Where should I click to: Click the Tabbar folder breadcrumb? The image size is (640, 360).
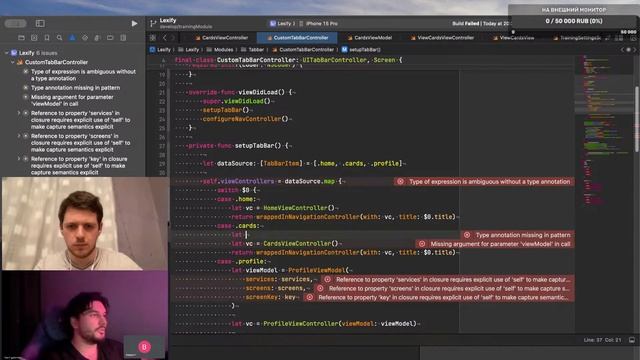[x=253, y=50]
